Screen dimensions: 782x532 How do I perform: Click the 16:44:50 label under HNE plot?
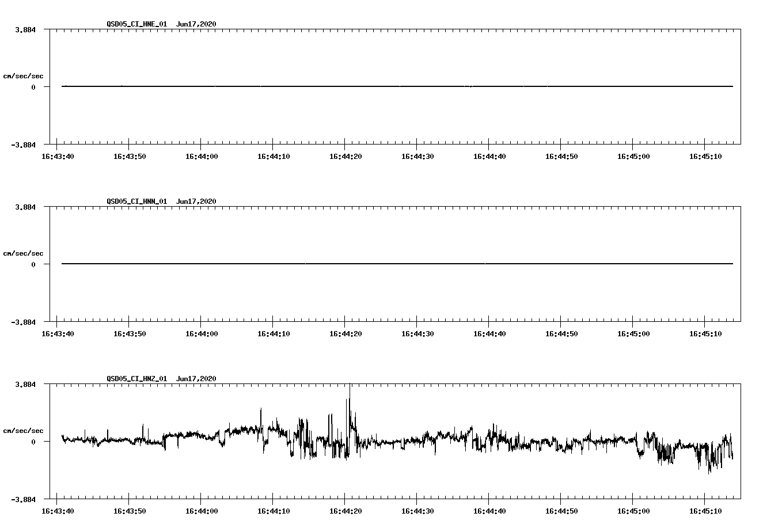(561, 157)
